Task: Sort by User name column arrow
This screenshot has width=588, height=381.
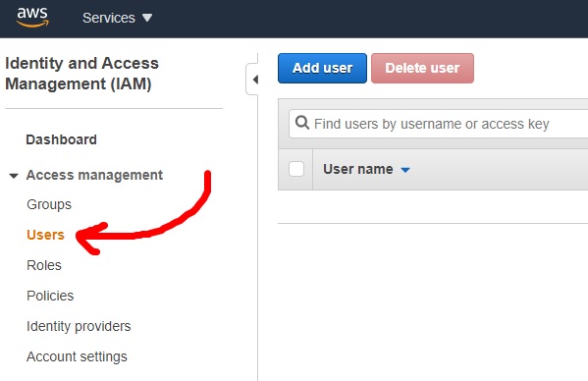Action: tap(405, 170)
